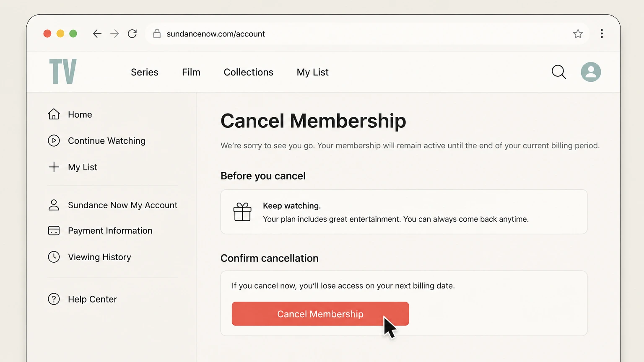644x362 pixels.
Task: Open Continue Watching in the sidebar
Action: coord(106,141)
